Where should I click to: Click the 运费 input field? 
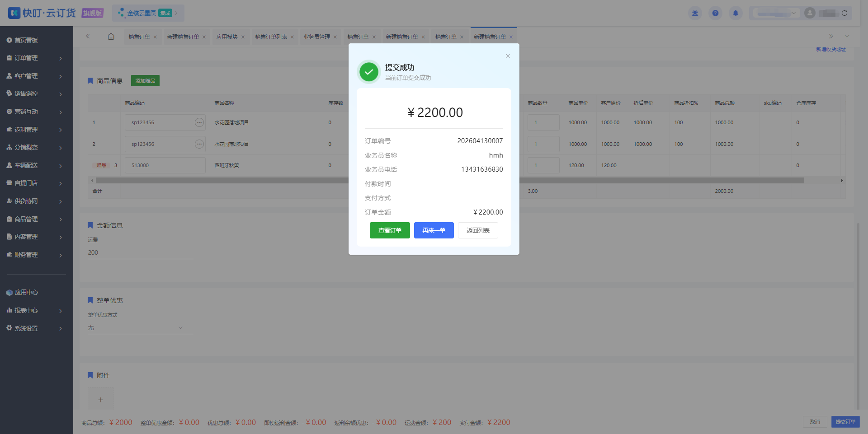141,253
